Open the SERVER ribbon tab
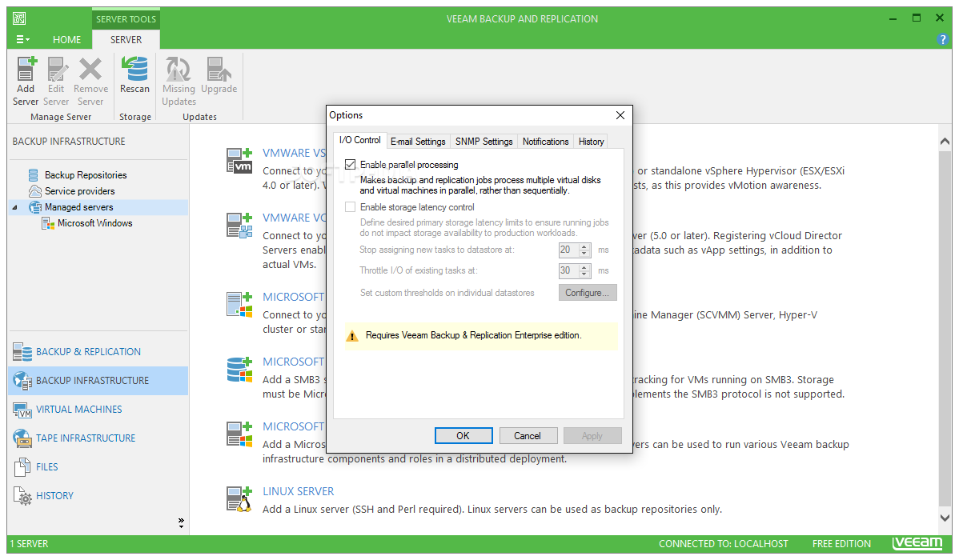Viewport: 959px width, 560px height. (126, 40)
